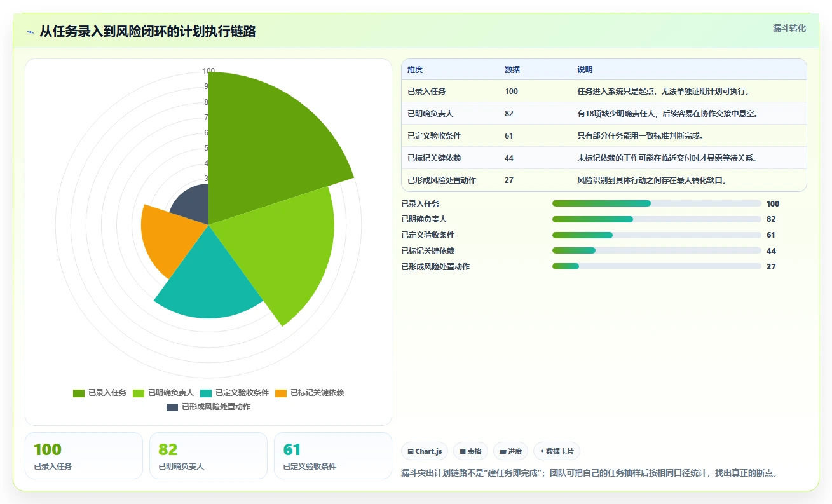Click the 已标记关键依赖 progress bar
Image resolution: width=832 pixels, height=504 pixels.
(657, 250)
